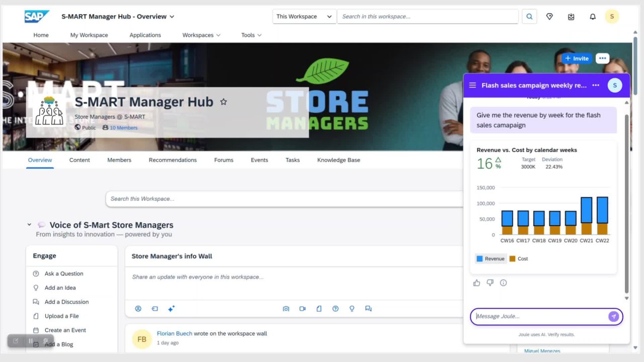Click the discussion icon in wall editor toolbar

(x=368, y=309)
